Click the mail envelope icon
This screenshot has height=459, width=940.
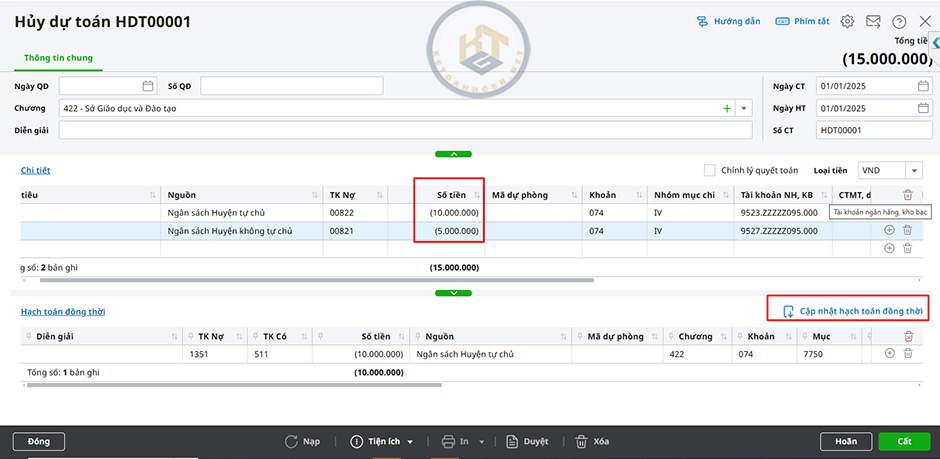click(x=873, y=21)
